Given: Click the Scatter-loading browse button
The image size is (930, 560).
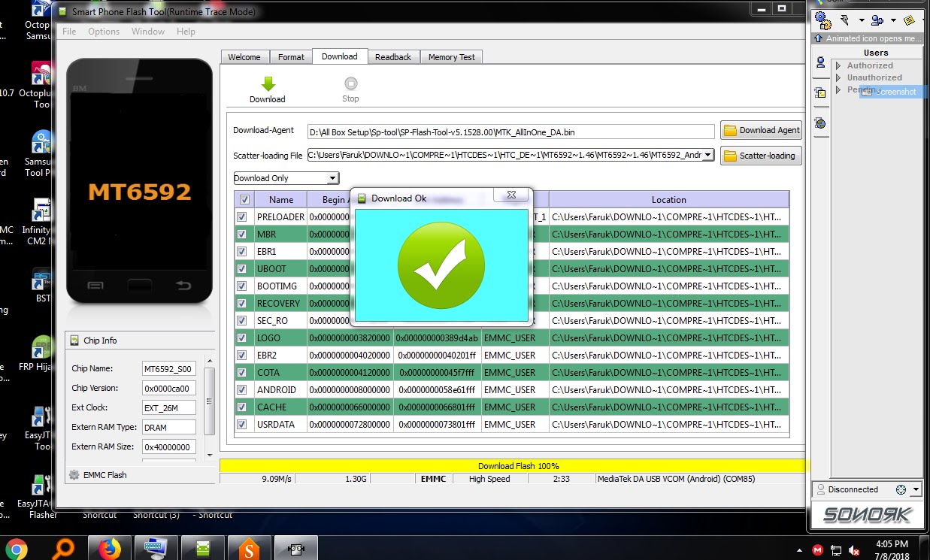Looking at the screenshot, I should pyautogui.click(x=761, y=156).
